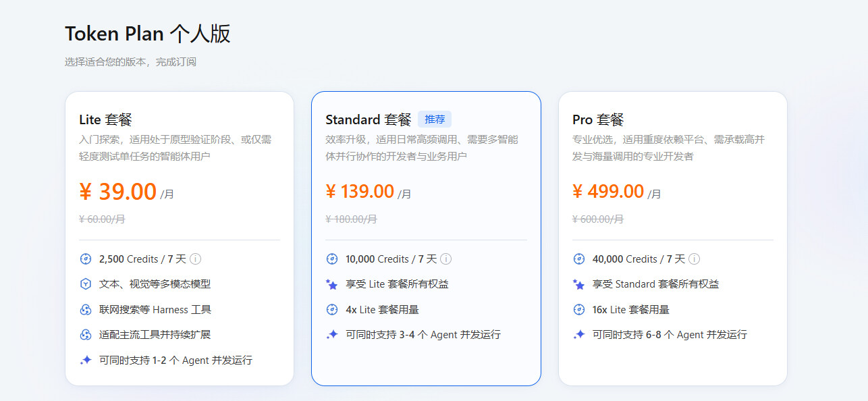Select the Standard 套餐 plan title

[x=369, y=120]
